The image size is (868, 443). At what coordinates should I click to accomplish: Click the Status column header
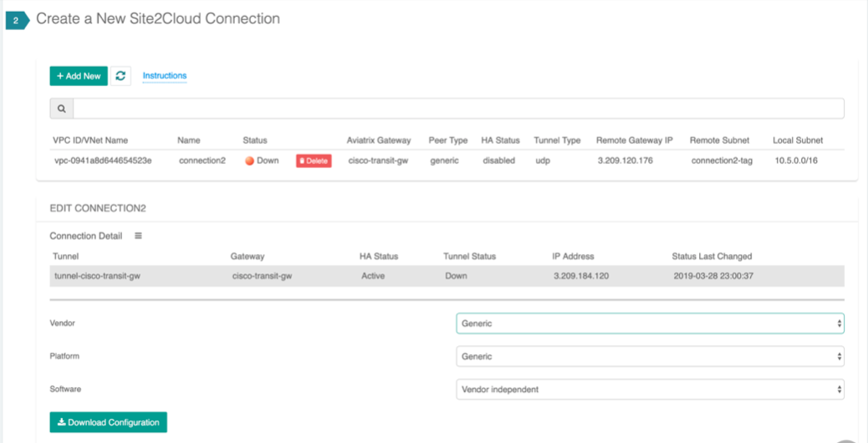[255, 140]
